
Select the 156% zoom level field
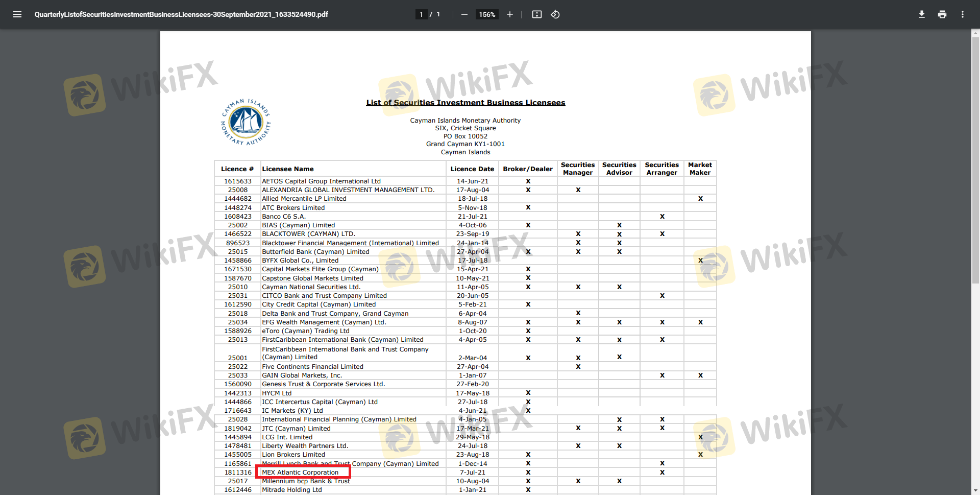pyautogui.click(x=486, y=14)
